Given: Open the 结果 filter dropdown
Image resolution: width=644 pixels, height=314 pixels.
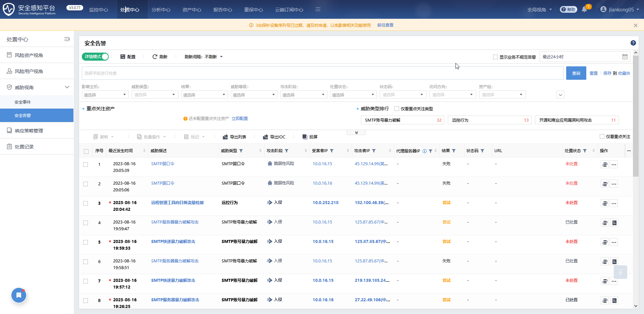Looking at the screenshot, I should [x=205, y=95].
